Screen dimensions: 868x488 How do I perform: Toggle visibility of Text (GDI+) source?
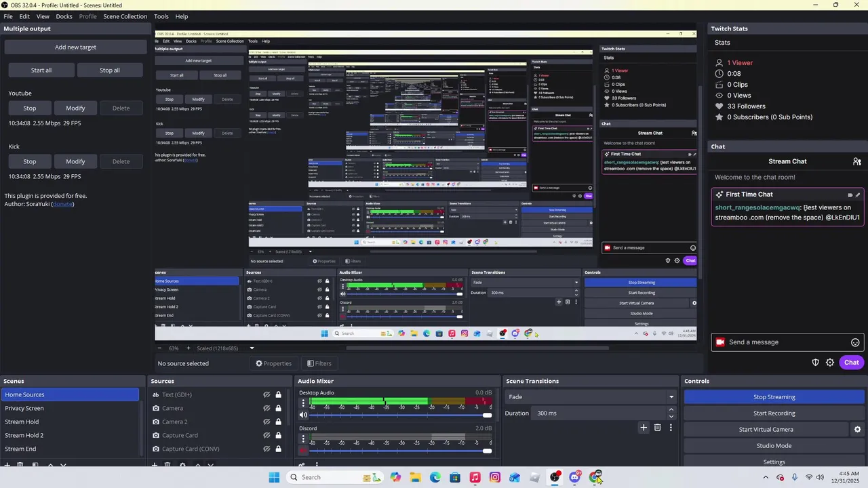coord(267,394)
